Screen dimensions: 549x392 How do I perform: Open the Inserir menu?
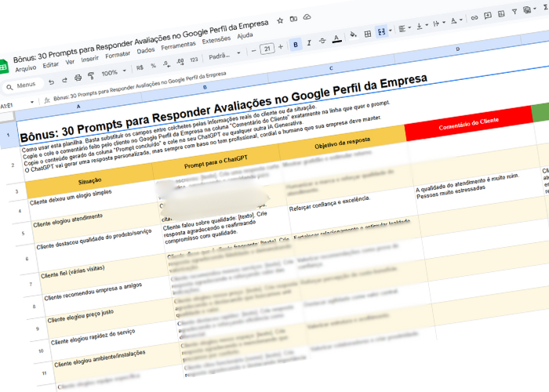coord(90,59)
